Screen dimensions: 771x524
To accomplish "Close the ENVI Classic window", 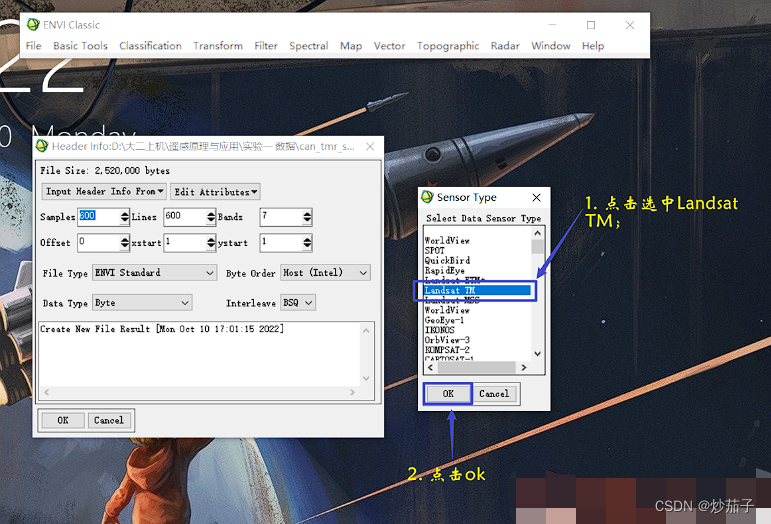I will [x=630, y=25].
